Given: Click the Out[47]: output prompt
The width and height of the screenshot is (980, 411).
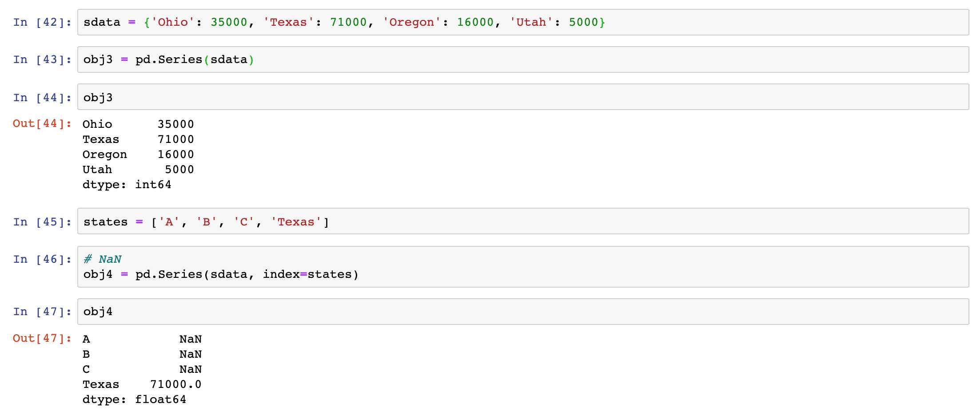Looking at the screenshot, I should (42, 338).
